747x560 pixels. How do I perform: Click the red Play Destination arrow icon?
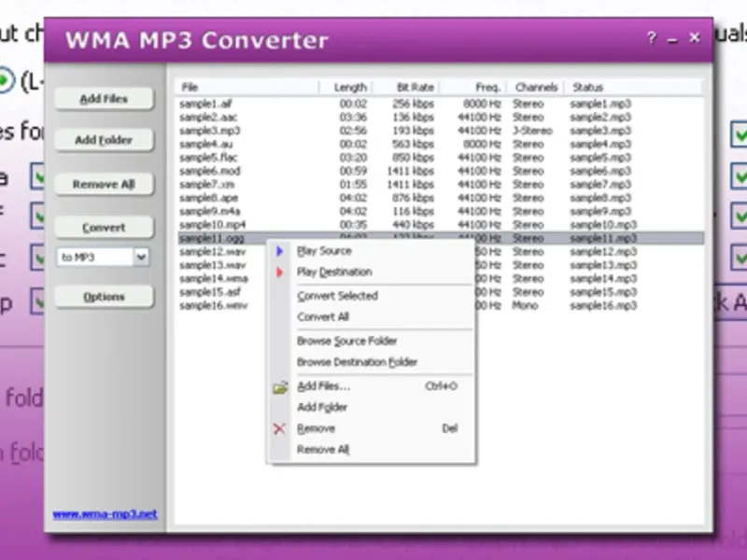click(x=279, y=272)
